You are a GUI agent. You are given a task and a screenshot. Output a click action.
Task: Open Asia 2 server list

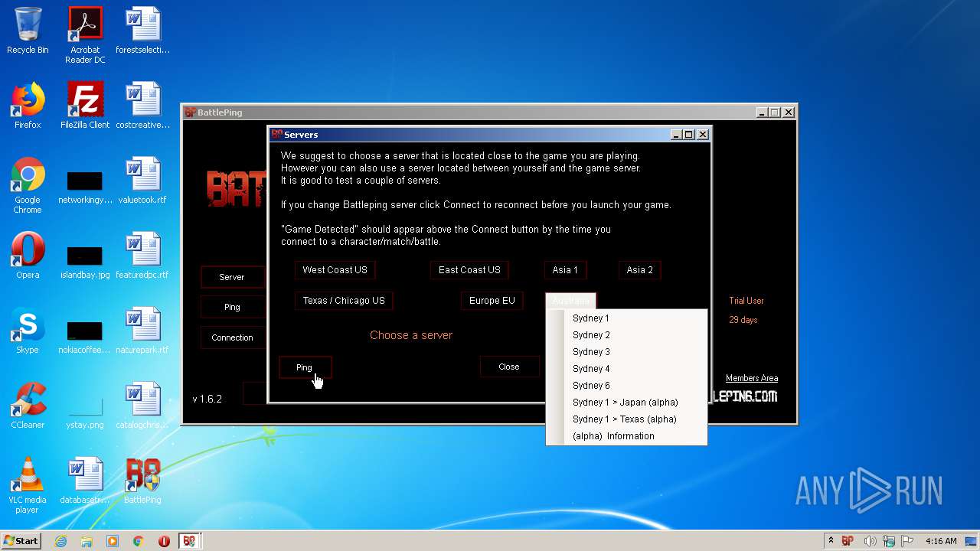[x=640, y=270]
